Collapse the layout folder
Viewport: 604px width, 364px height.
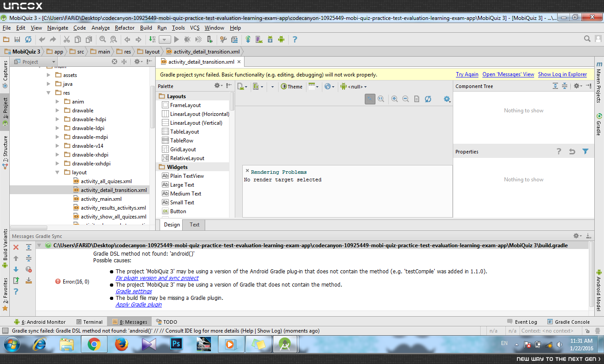(x=57, y=172)
